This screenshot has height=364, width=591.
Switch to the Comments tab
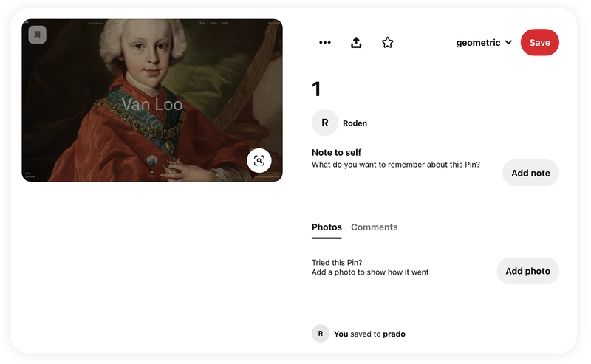(375, 227)
